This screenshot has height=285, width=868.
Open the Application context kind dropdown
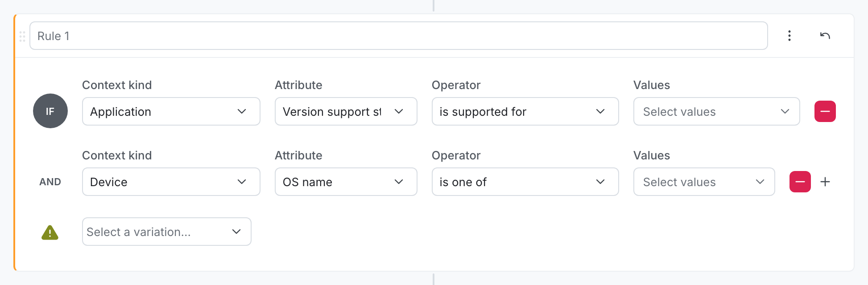(171, 111)
